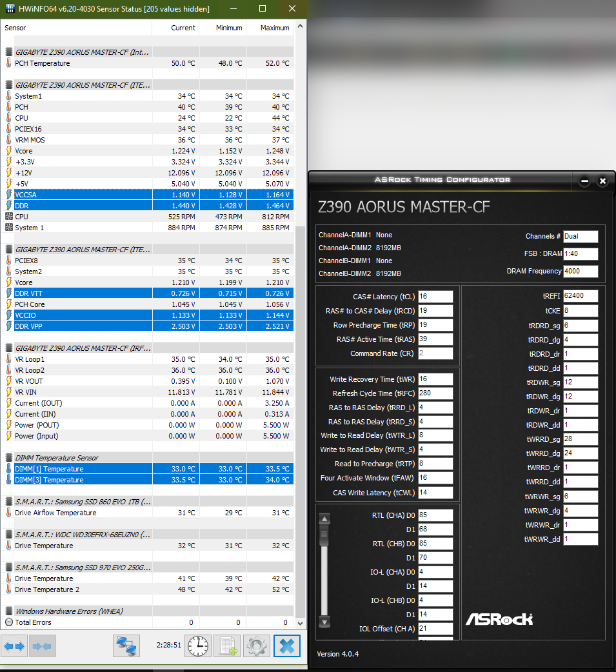Image resolution: width=616 pixels, height=672 pixels.
Task: Click the Drive Airflow Temperature thermometer icon
Action: tap(8, 513)
